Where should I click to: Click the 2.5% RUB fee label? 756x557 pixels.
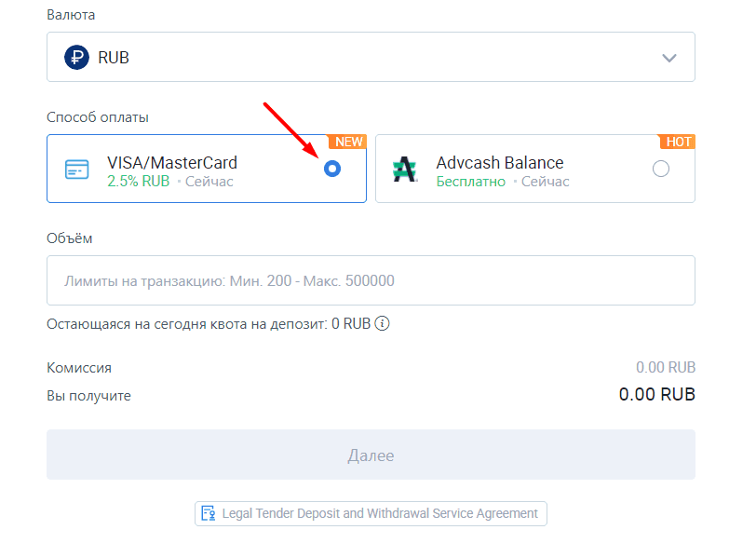(139, 182)
